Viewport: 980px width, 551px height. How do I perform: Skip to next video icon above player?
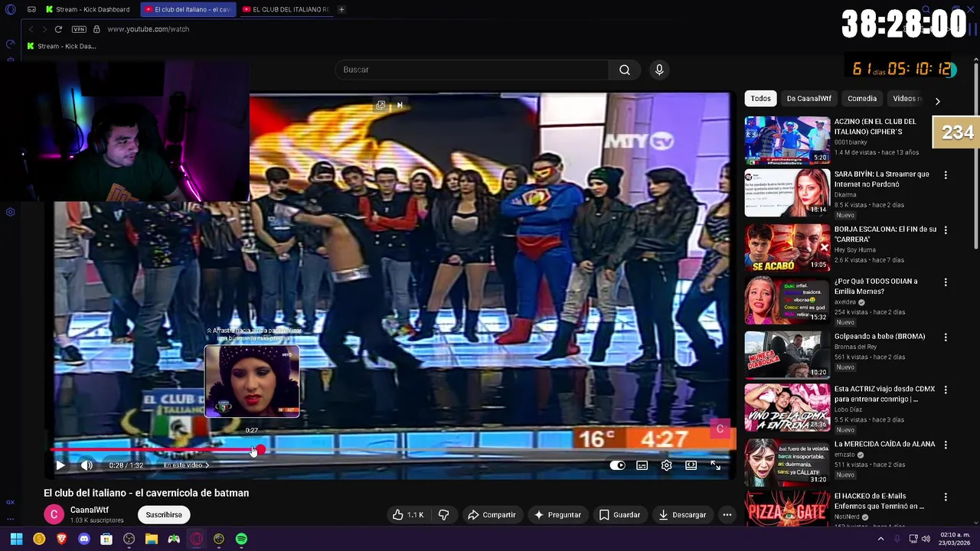[x=399, y=105]
